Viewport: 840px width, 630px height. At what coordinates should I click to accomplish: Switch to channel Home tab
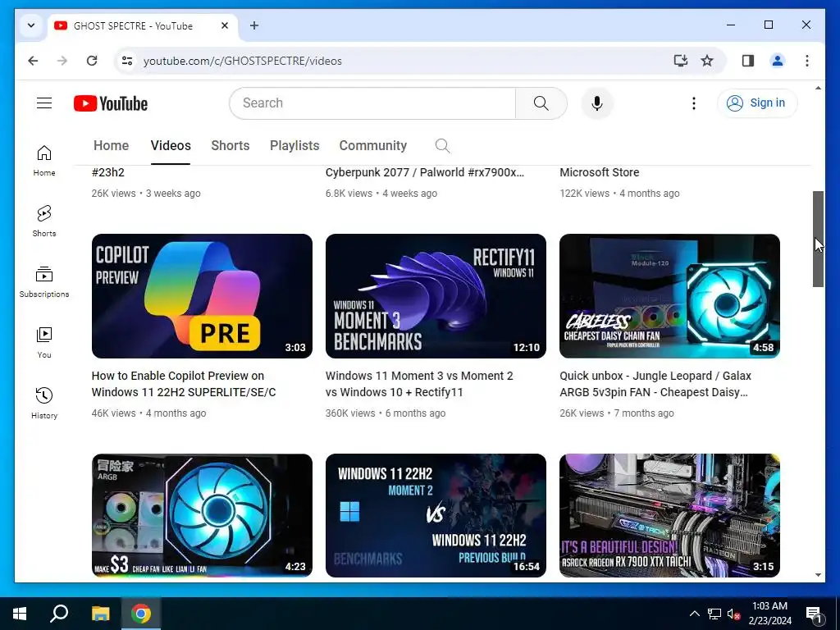[x=111, y=145]
